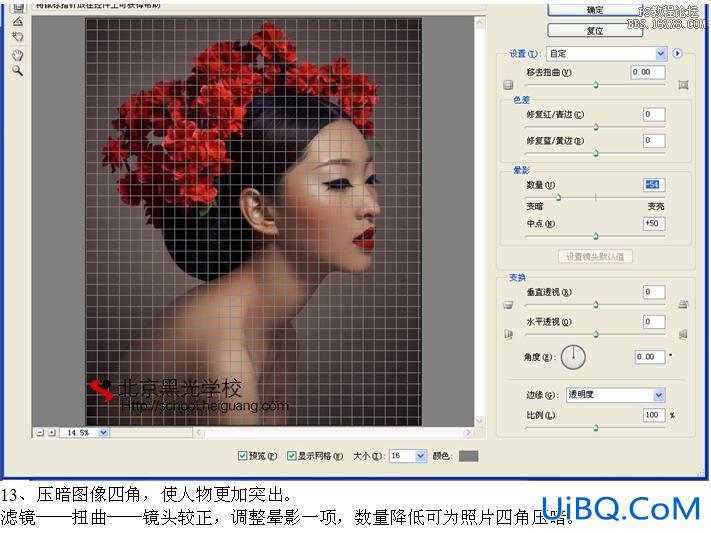Toggle the 预览 preview checkbox
711x533 pixels.
click(x=243, y=455)
